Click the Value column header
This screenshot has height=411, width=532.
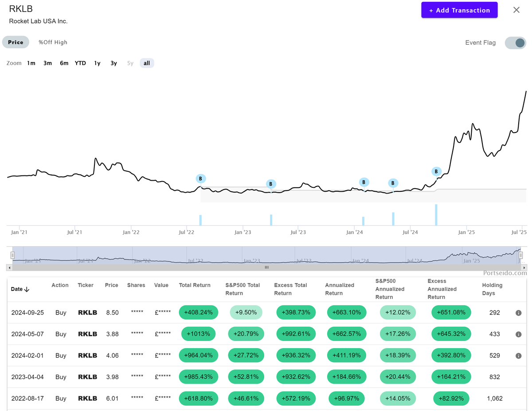point(161,285)
